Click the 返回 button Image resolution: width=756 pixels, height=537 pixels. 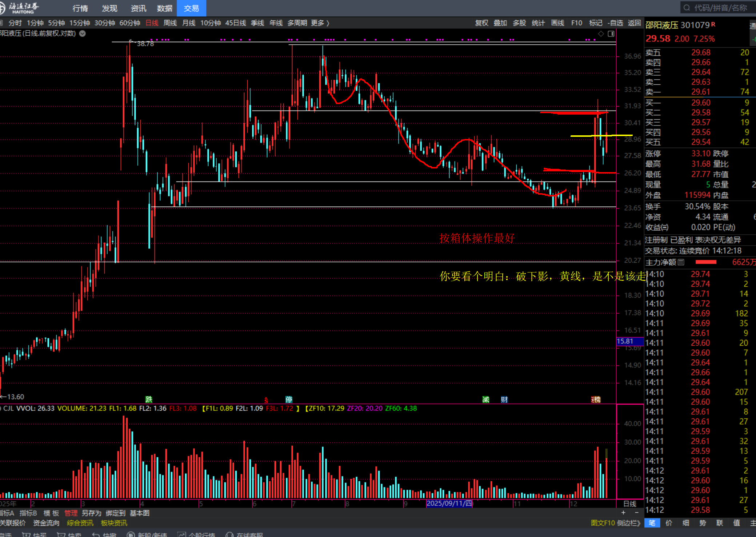tap(634, 23)
